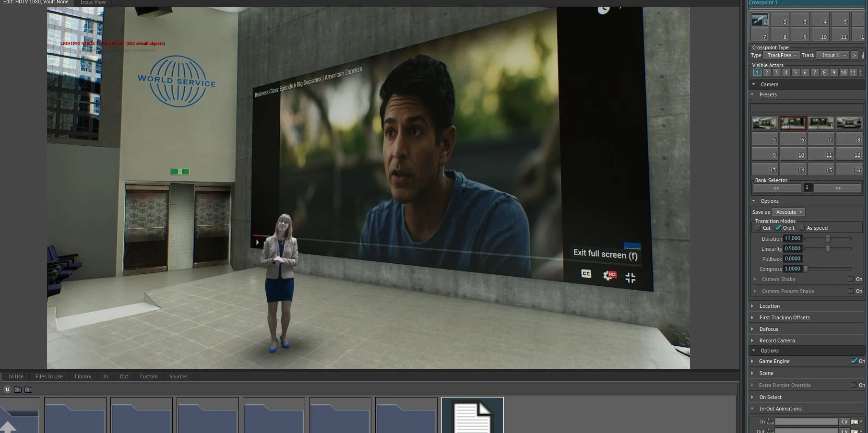Select the document file thumbnail in library

tap(473, 416)
